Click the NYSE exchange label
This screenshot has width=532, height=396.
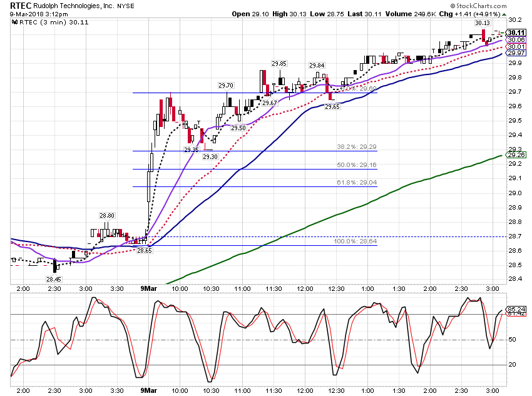pyautogui.click(x=126, y=6)
